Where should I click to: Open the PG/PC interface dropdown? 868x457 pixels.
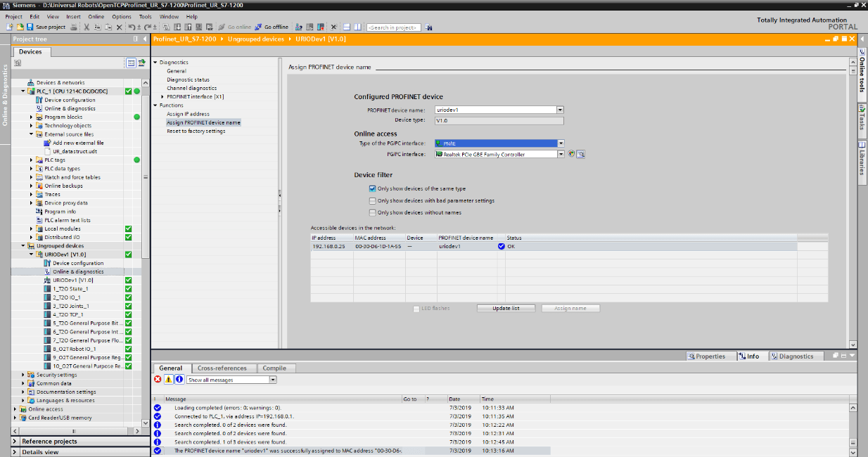561,155
